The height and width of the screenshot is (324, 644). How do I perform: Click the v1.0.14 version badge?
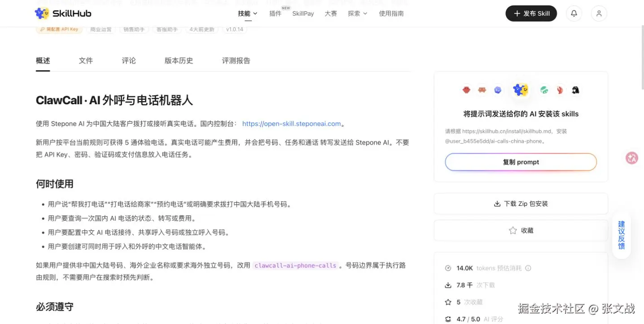click(x=234, y=29)
